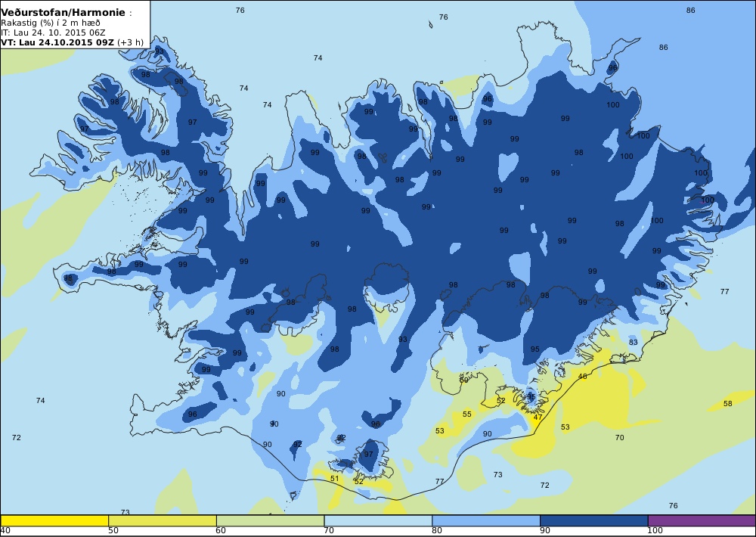Click the 'IT: Lau 24. 10. 2015 06Z' line

(53, 33)
